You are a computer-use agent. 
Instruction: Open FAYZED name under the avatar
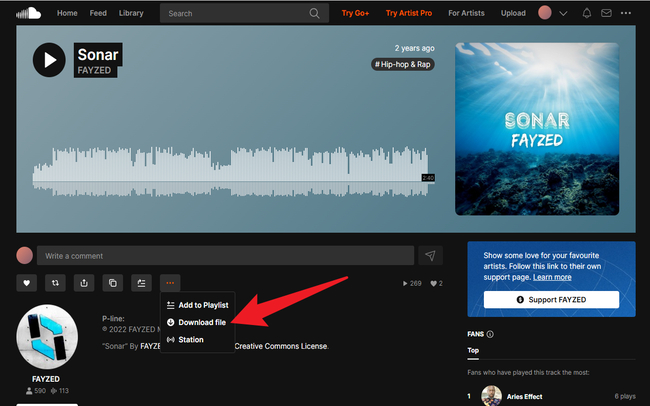coord(46,379)
